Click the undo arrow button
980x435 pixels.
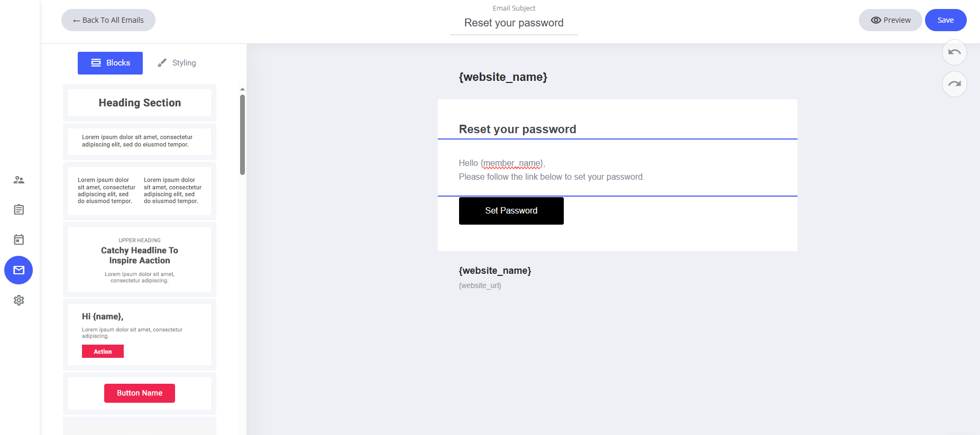coord(954,52)
